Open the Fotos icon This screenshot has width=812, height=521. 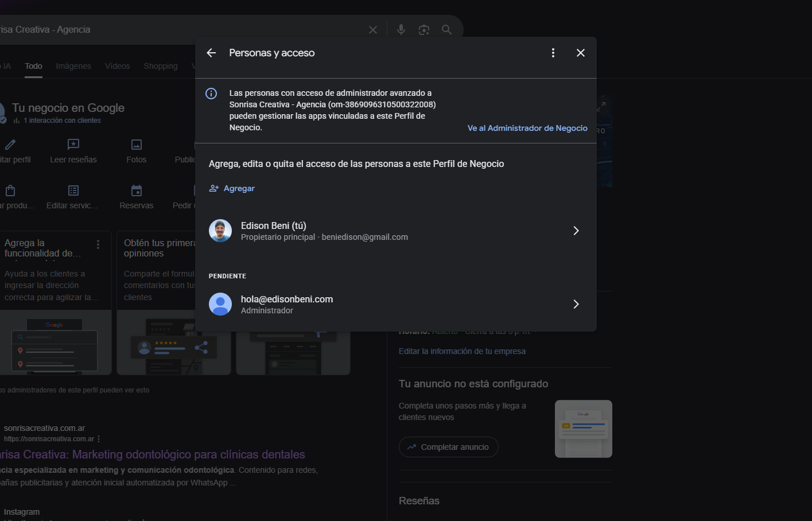coord(137,145)
